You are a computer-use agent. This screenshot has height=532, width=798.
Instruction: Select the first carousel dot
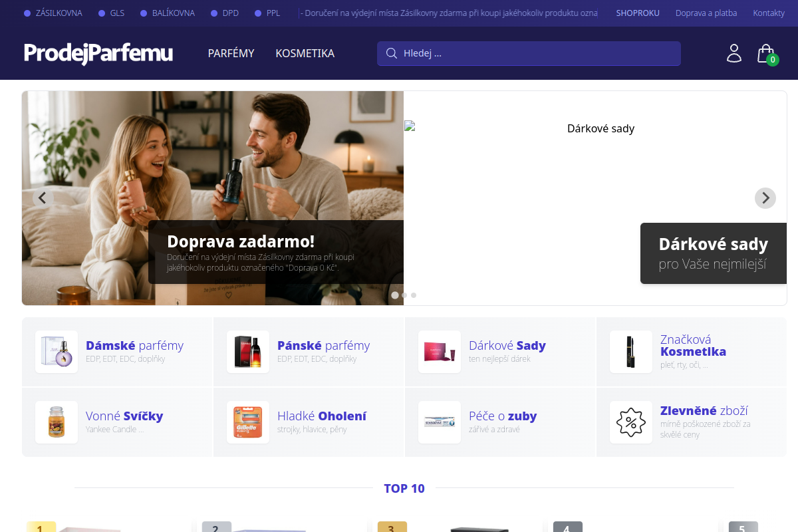395,295
